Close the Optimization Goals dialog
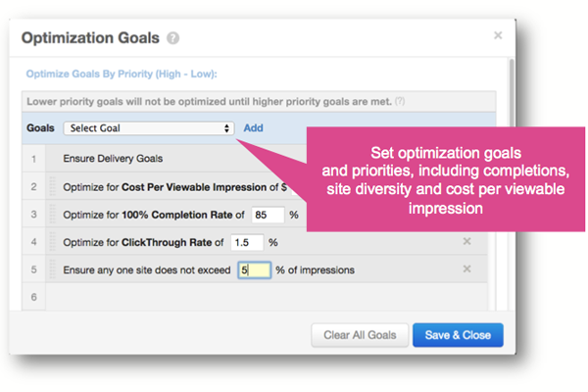The image size is (588, 392). 498,35
